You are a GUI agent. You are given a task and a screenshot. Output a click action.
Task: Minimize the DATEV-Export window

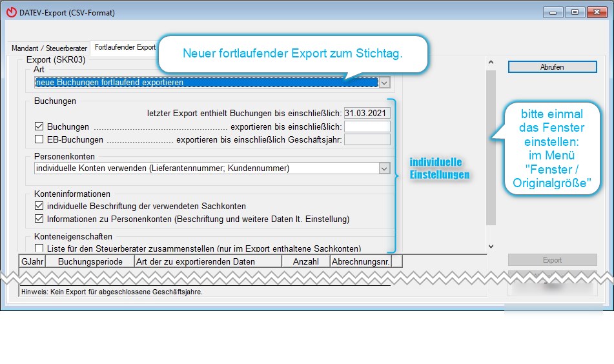click(x=553, y=12)
